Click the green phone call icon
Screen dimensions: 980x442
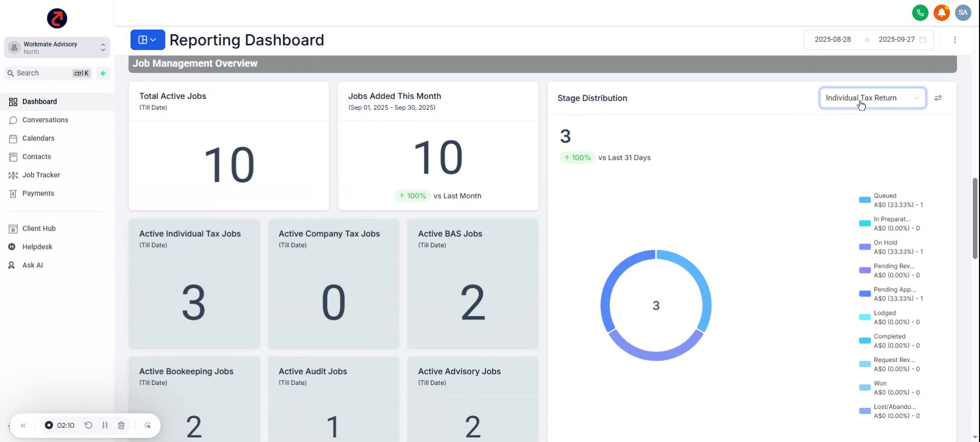pyautogui.click(x=920, y=13)
